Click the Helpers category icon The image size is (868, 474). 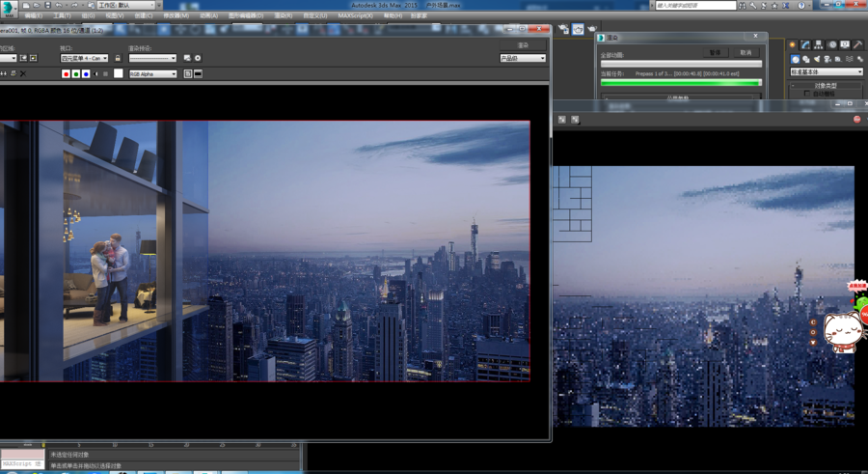(838, 59)
